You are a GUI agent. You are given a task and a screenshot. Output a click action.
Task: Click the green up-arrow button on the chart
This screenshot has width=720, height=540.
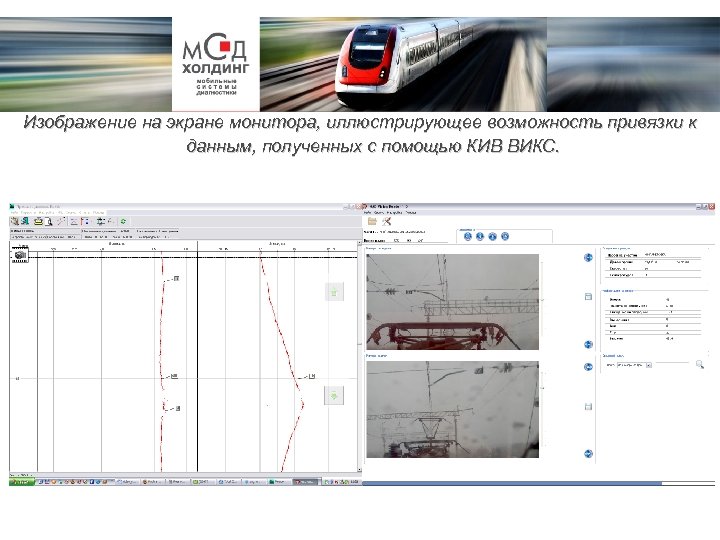point(334,292)
